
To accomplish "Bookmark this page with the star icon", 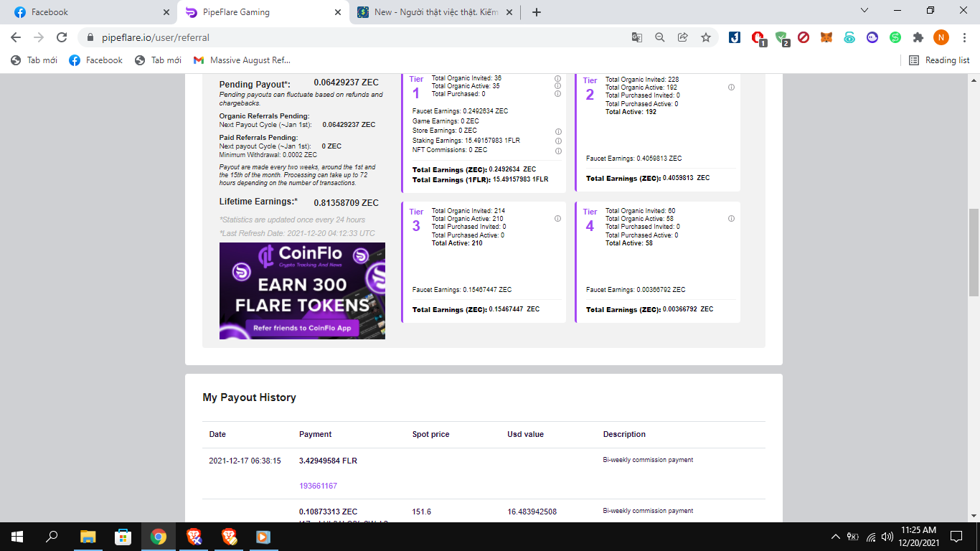I will click(706, 37).
